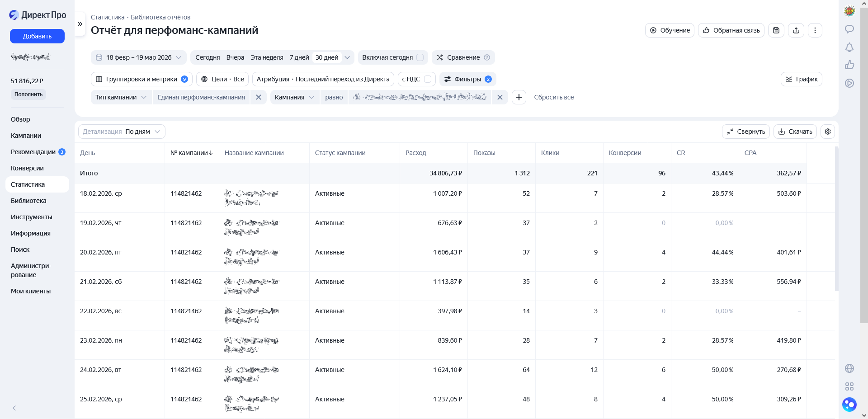Click the Обучение button
The width and height of the screenshot is (868, 419).
(670, 30)
